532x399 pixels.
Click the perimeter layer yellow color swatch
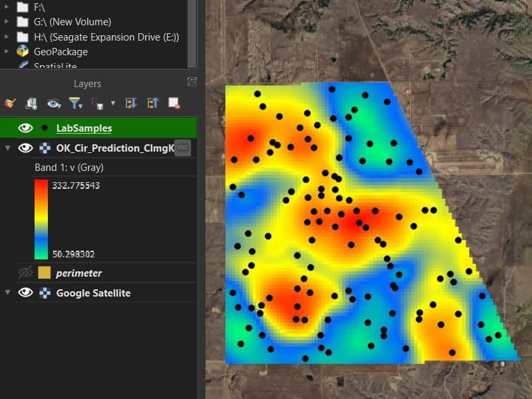45,273
